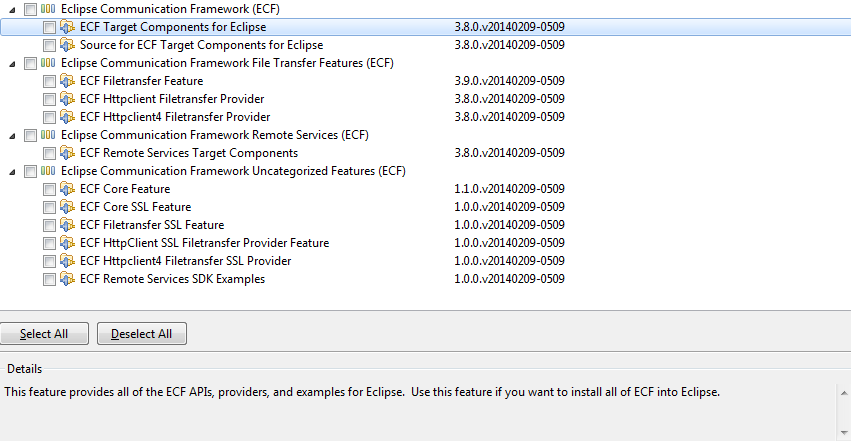
Task: Select the ECF Target Components for Eclipse row
Action: pyautogui.click(x=426, y=27)
